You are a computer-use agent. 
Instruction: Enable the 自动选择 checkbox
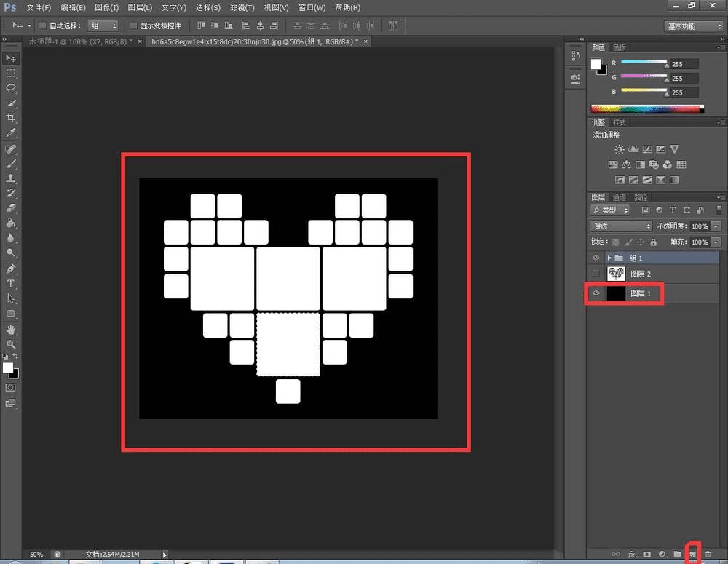[42, 25]
